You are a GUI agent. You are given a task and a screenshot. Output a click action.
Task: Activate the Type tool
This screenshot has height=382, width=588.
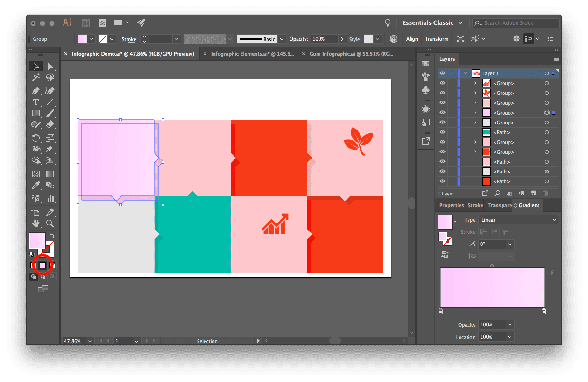[35, 102]
